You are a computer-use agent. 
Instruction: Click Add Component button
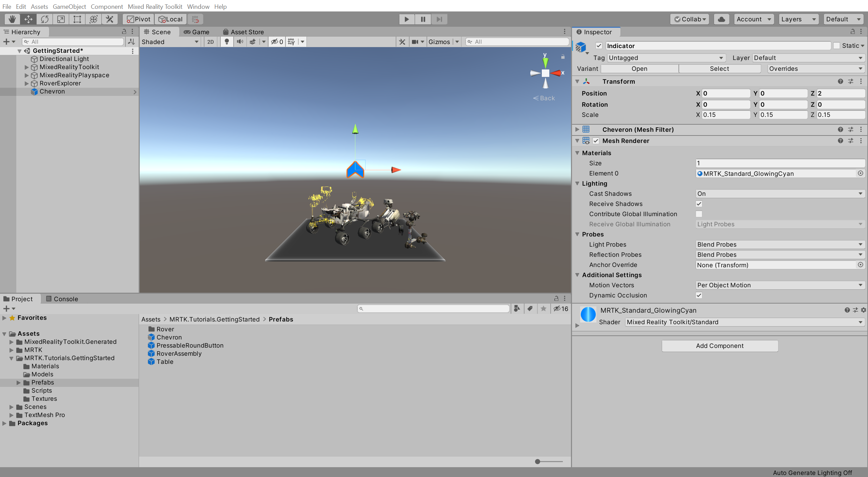point(719,345)
